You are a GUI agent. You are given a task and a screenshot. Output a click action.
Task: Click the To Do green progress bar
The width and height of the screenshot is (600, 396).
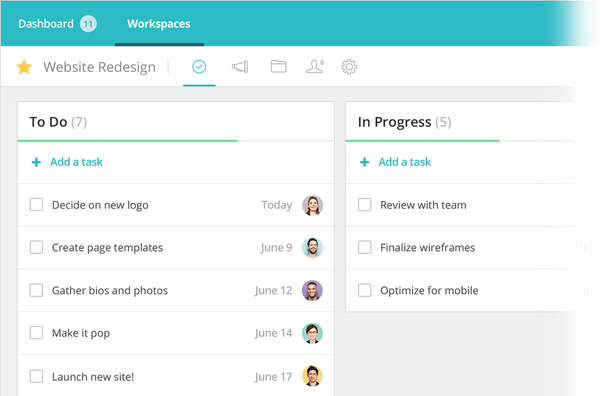point(127,141)
